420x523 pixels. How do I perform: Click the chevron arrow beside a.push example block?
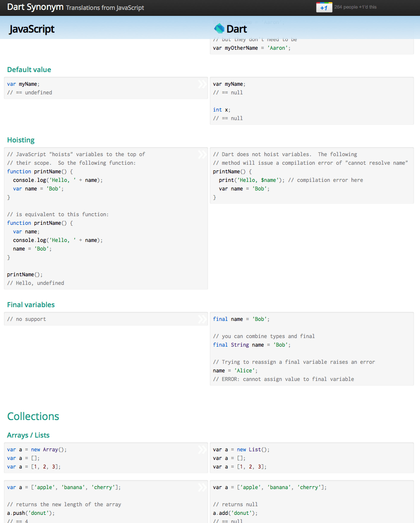(x=202, y=487)
